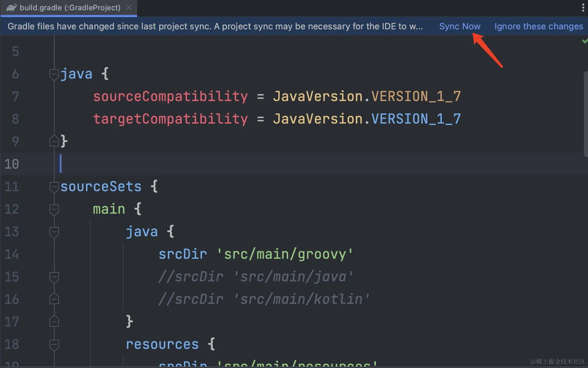Collapse the java block on line 6
The height and width of the screenshot is (368, 588).
pyautogui.click(x=54, y=74)
